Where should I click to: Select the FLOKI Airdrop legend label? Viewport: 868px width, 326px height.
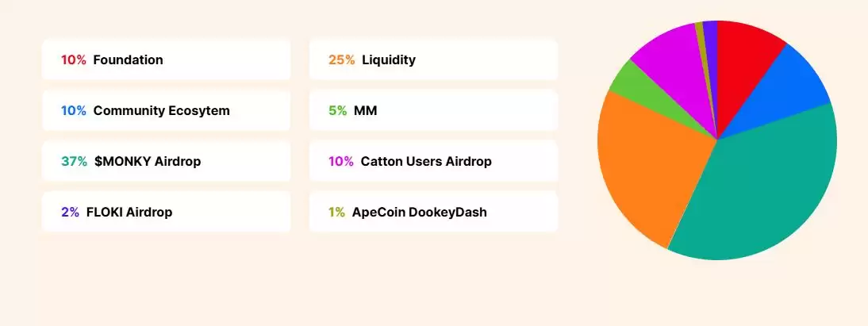129,213
